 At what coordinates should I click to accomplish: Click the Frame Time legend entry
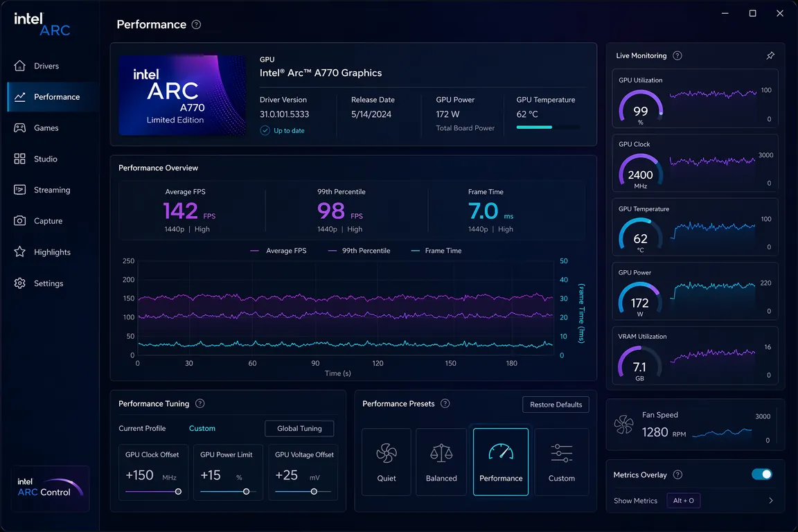click(436, 251)
